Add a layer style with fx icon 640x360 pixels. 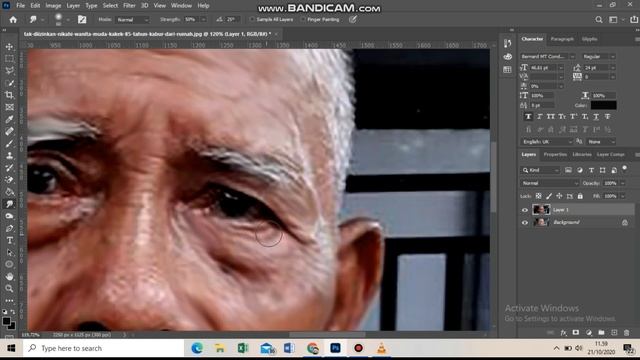pyautogui.click(x=563, y=333)
